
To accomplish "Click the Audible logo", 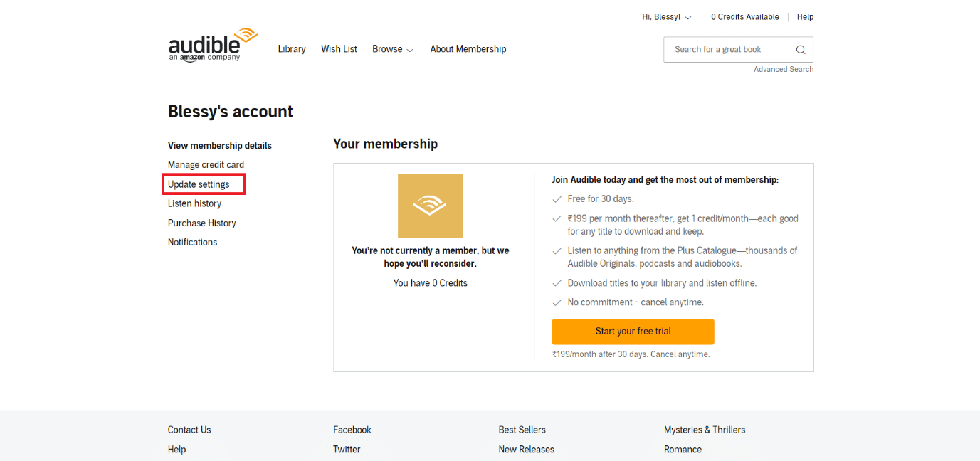I will [213, 45].
